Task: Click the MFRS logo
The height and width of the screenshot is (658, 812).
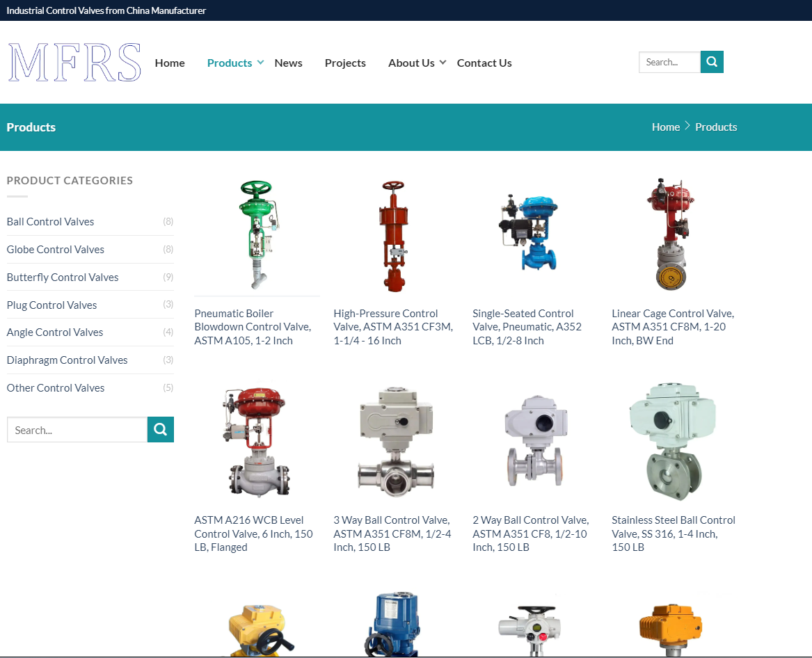Action: pyautogui.click(x=74, y=62)
